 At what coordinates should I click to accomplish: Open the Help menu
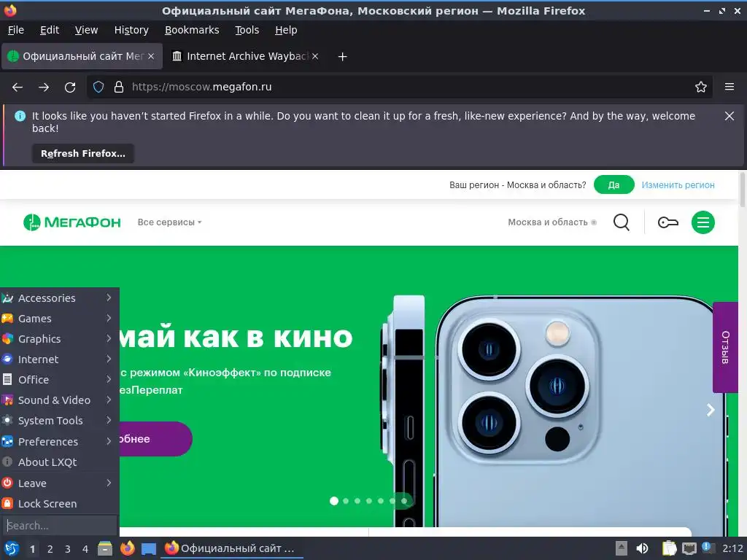(286, 30)
